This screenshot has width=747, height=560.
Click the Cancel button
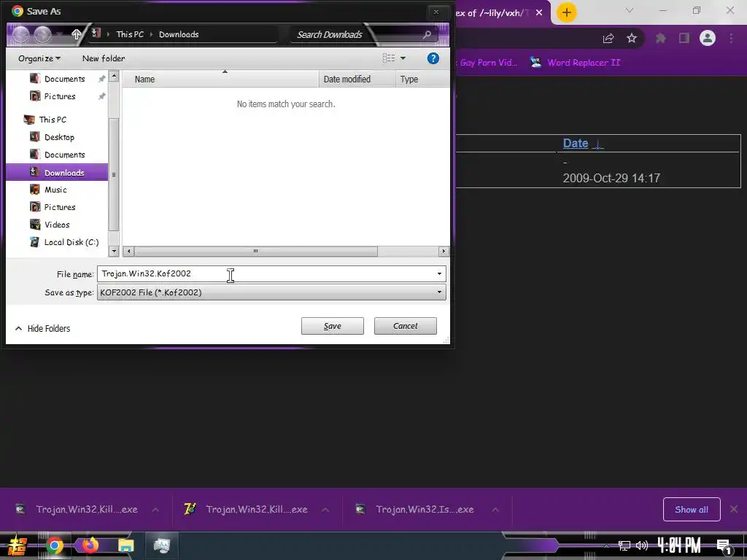[x=406, y=326]
